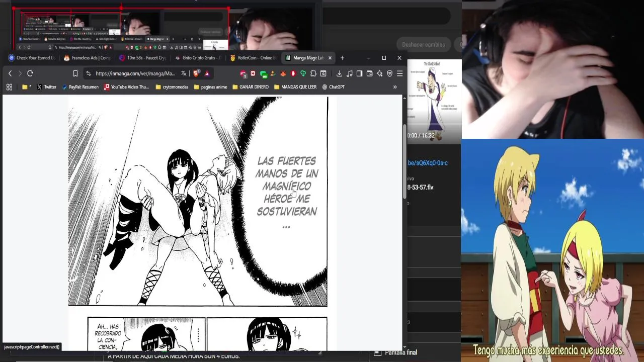Click the green extension icon in toolbar

point(263,74)
